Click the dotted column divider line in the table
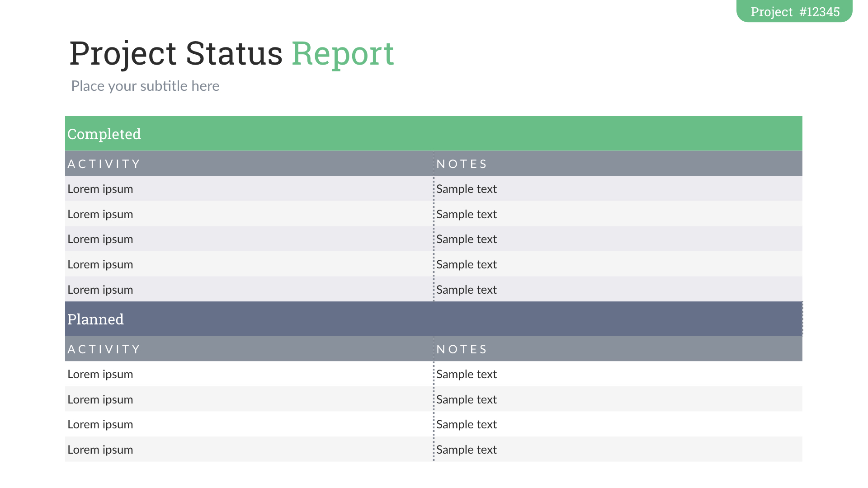This screenshot has height=488, width=868. coord(434,239)
